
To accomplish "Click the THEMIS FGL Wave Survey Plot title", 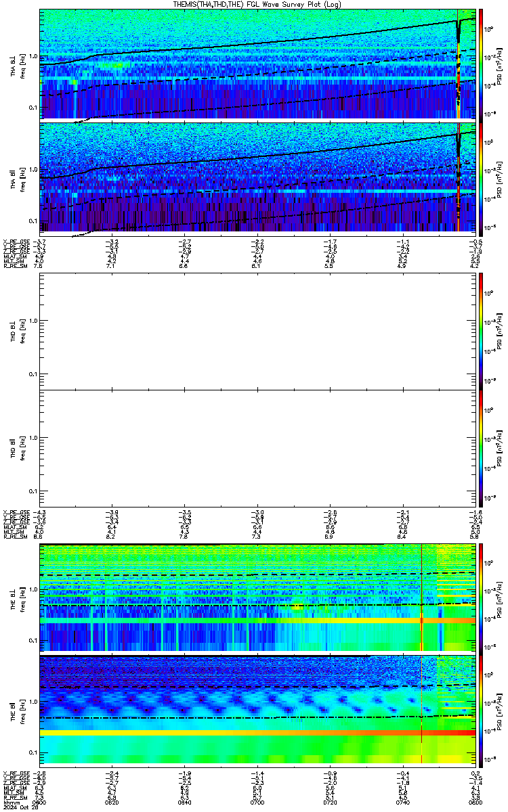I will pyautogui.click(x=257, y=4).
